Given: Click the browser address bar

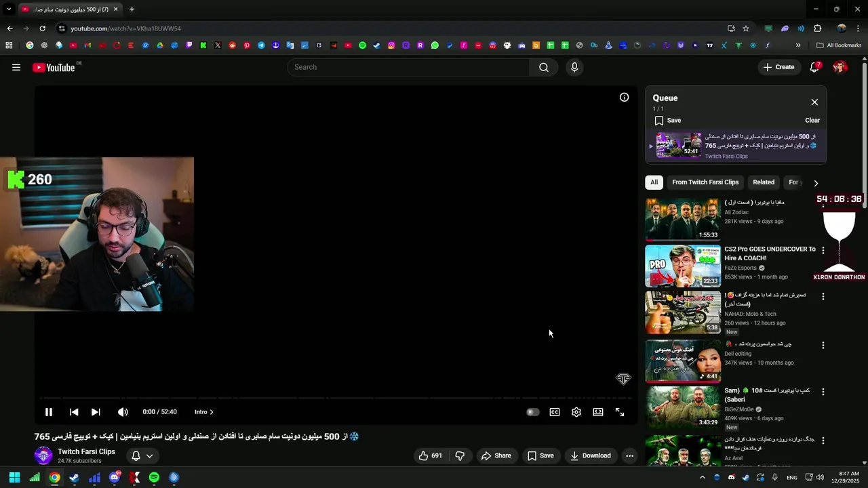Looking at the screenshot, I should coord(387,28).
